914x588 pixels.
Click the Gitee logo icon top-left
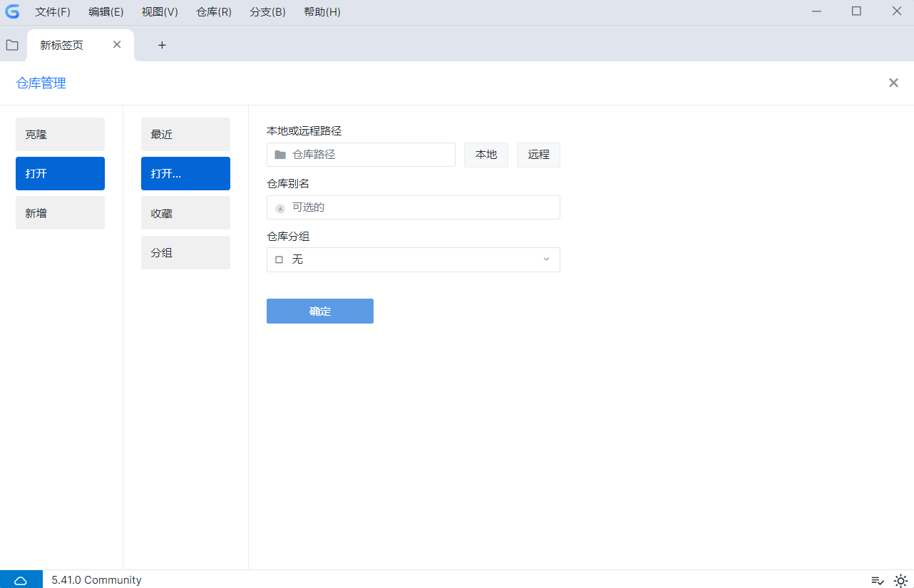(x=12, y=11)
